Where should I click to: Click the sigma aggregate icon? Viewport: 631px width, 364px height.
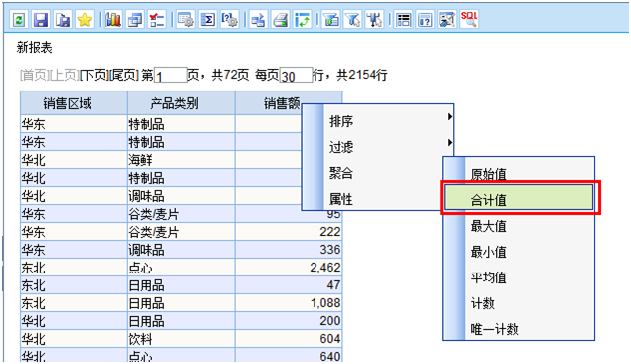[208, 19]
